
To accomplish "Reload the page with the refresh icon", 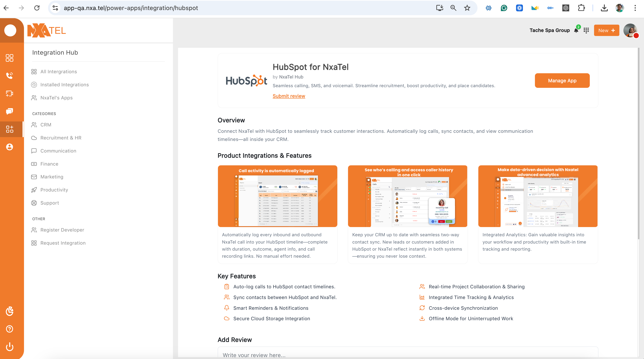I will click(x=37, y=8).
